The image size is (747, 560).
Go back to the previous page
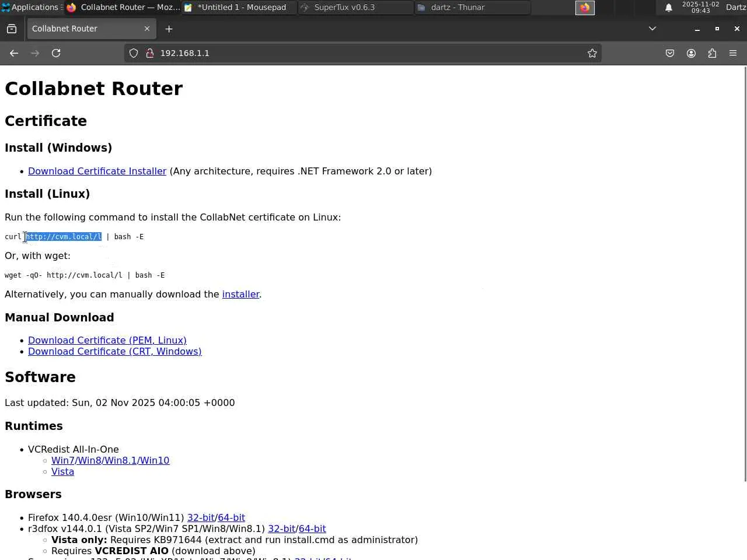click(14, 53)
